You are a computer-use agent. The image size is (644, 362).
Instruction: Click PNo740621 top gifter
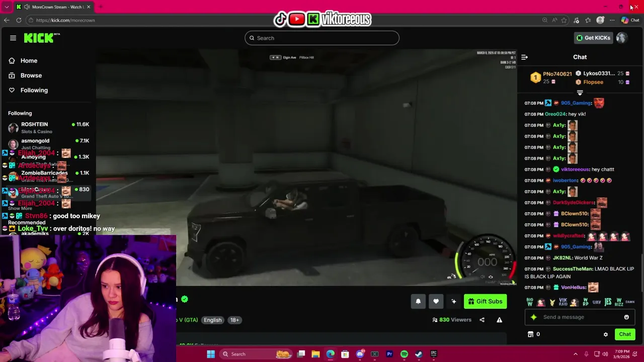[x=557, y=74]
